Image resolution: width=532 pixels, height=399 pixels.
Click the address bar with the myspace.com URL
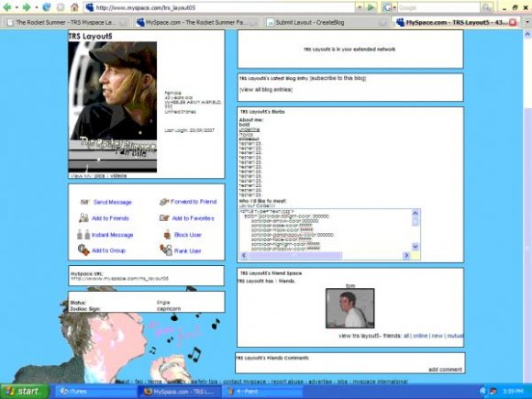pyautogui.click(x=219, y=7)
